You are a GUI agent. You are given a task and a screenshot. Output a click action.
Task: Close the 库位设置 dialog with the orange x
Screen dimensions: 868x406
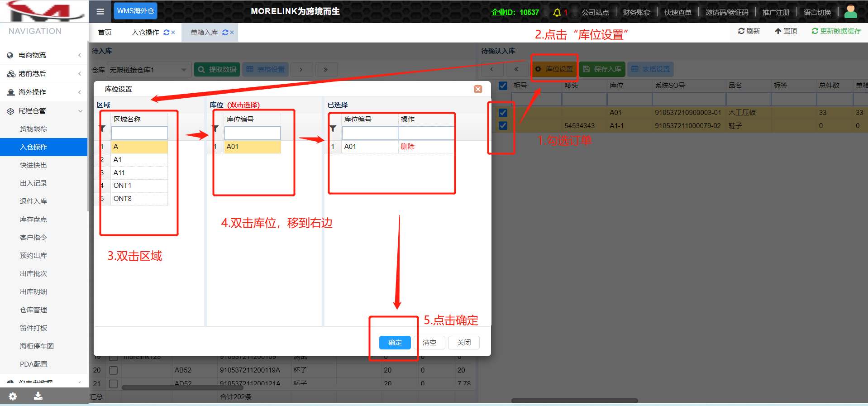pos(478,89)
